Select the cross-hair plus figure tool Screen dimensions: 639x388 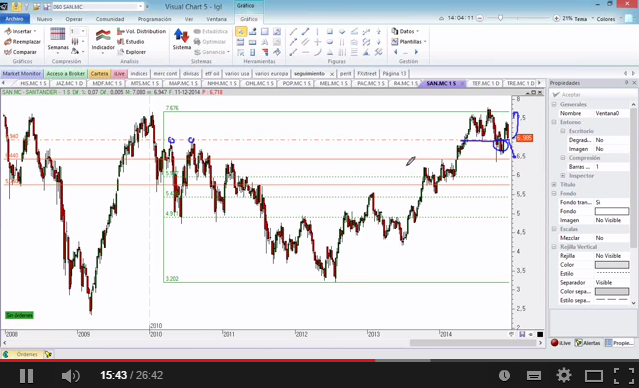317,42
